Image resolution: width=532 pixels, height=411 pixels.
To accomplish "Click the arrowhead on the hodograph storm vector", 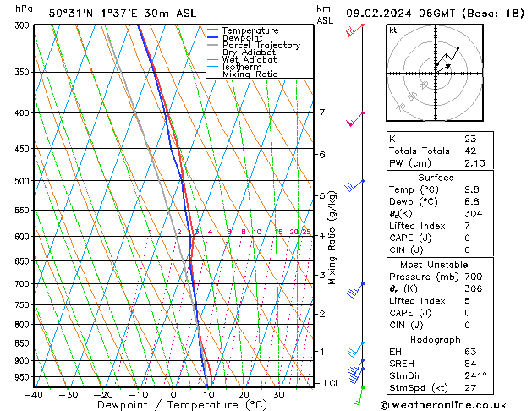I will click(x=449, y=63).
